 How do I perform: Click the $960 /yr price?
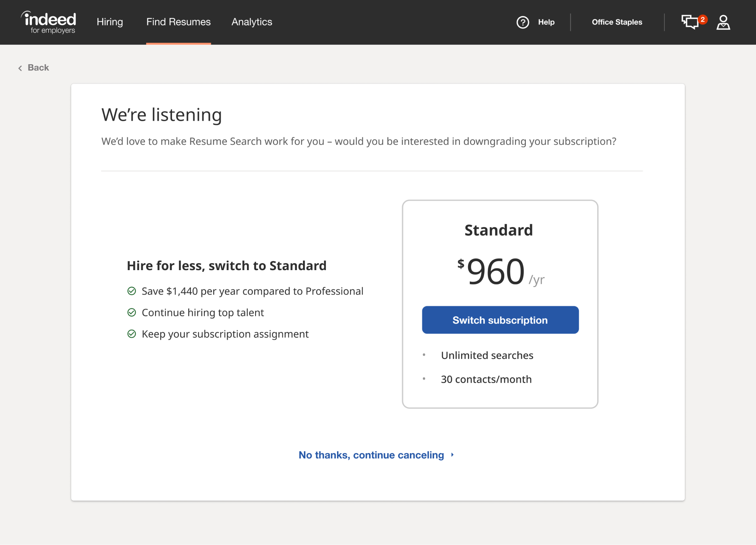coord(501,271)
